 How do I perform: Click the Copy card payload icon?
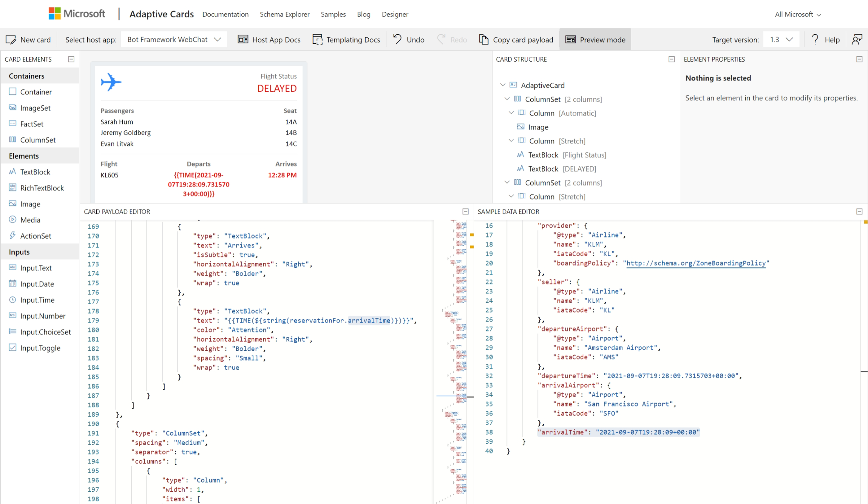pos(483,39)
